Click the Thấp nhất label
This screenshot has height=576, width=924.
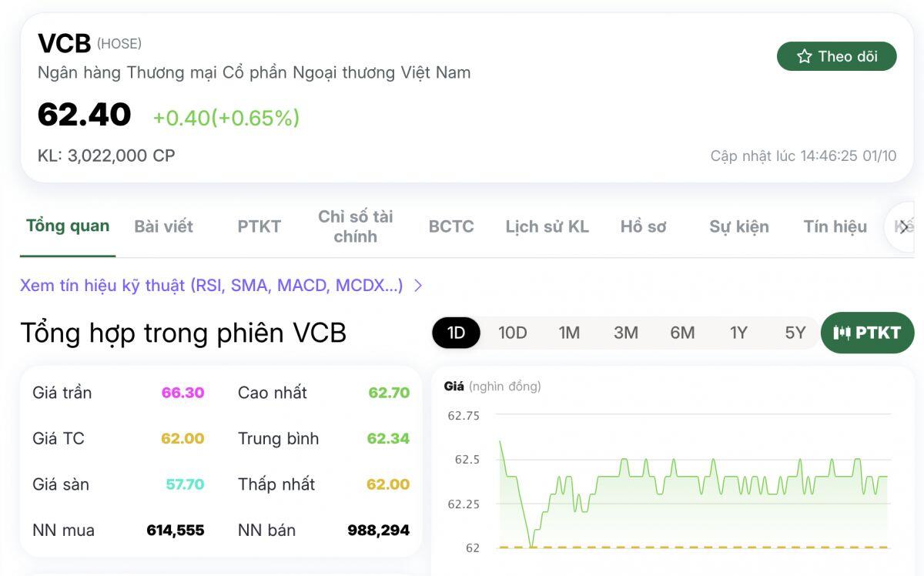(x=276, y=484)
